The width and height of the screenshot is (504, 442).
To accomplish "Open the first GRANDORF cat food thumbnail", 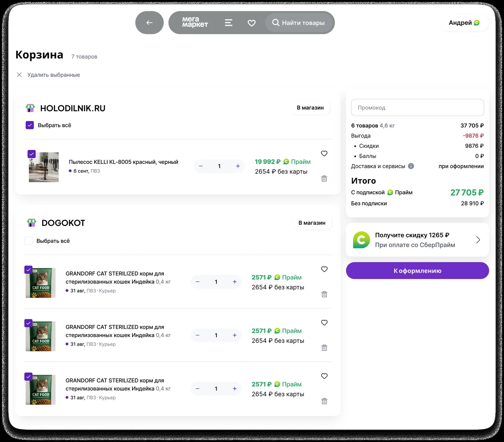I will pos(41,283).
